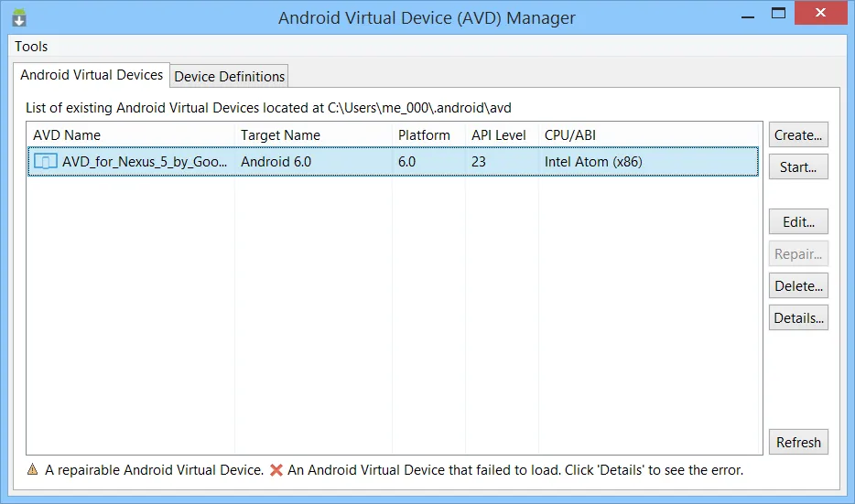This screenshot has height=504, width=855.
Task: Click the Platform column header
Action: (428, 135)
